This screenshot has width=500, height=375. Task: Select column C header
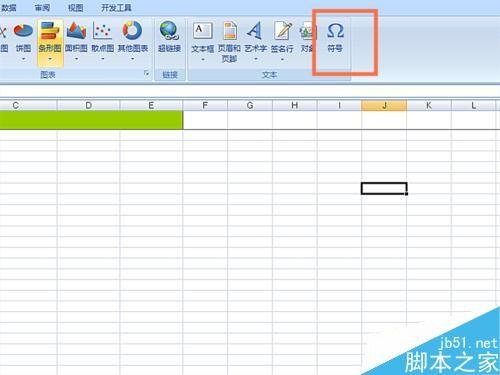pos(28,105)
